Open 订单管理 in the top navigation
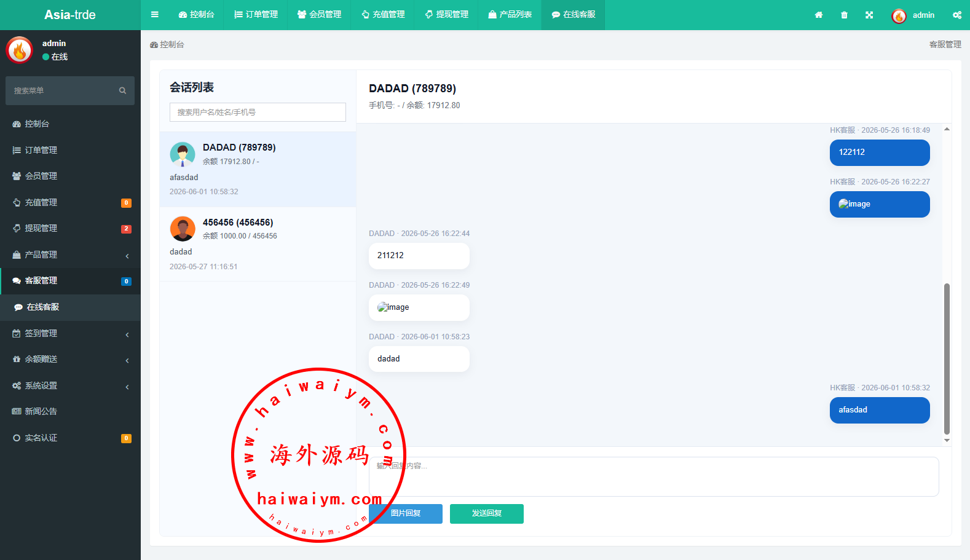Image resolution: width=970 pixels, height=560 pixels. pyautogui.click(x=256, y=15)
